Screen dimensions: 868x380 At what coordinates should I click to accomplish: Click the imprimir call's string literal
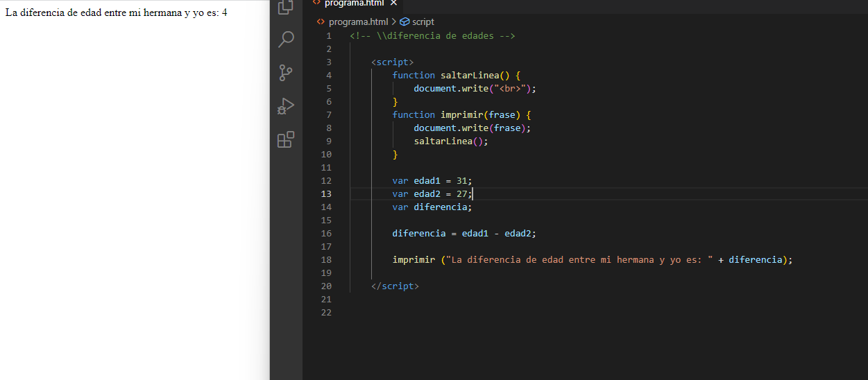(578, 259)
